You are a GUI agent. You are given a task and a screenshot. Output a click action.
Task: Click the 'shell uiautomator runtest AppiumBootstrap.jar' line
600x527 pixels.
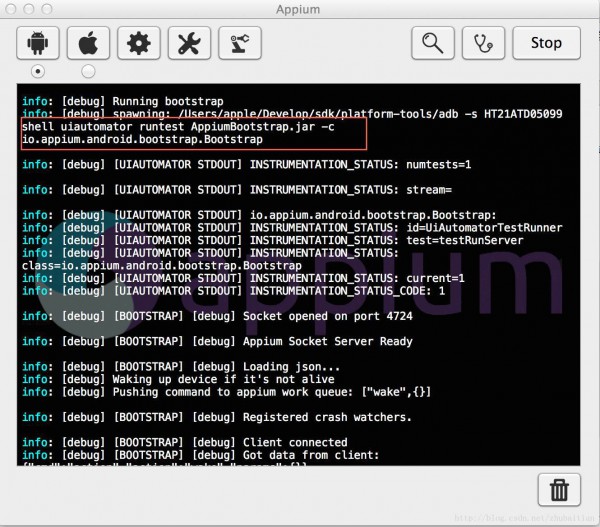click(x=178, y=127)
